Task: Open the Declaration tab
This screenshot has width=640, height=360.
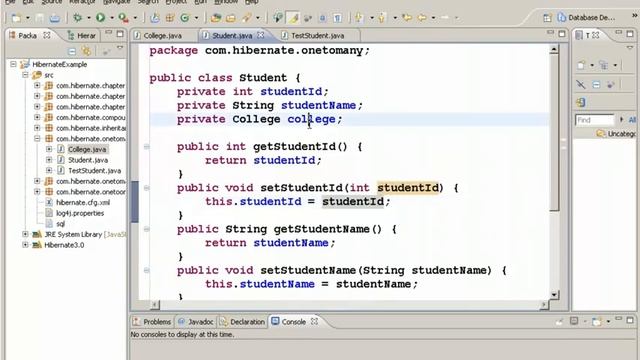Action: 242,322
